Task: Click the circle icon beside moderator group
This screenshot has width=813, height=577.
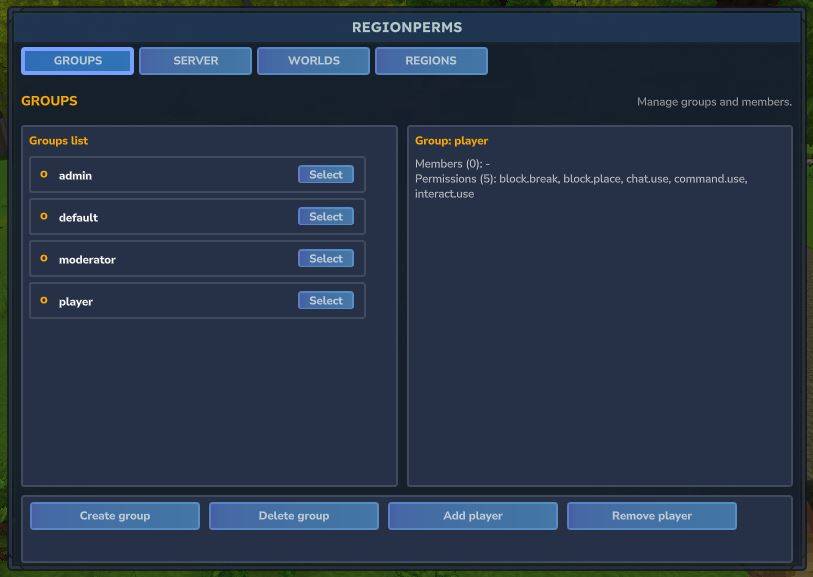Action: [44, 259]
